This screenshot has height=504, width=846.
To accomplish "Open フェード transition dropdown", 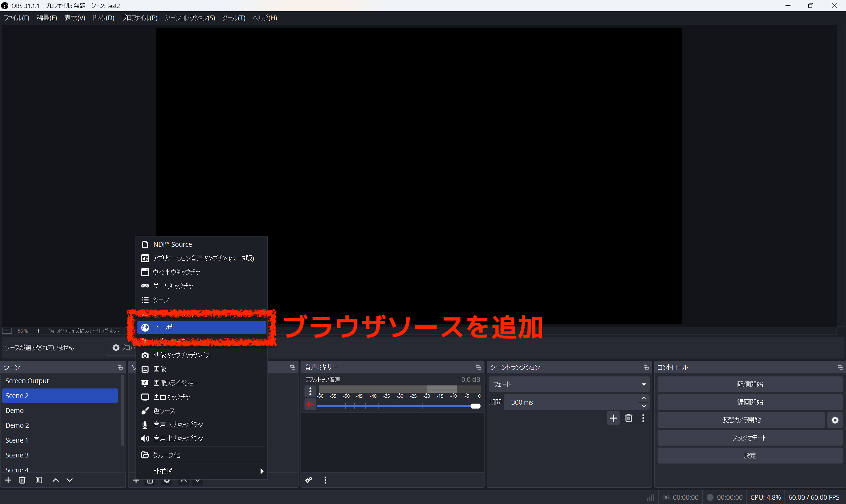I will point(569,384).
